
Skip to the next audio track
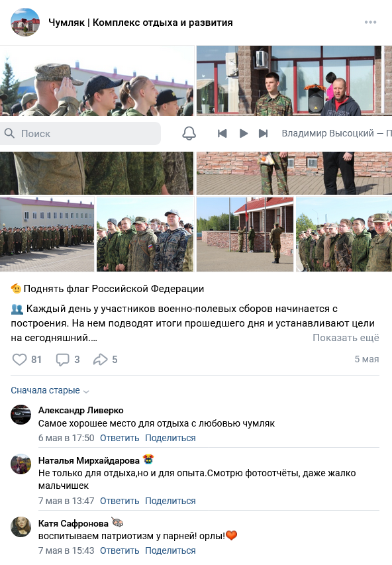pyautogui.click(x=264, y=133)
